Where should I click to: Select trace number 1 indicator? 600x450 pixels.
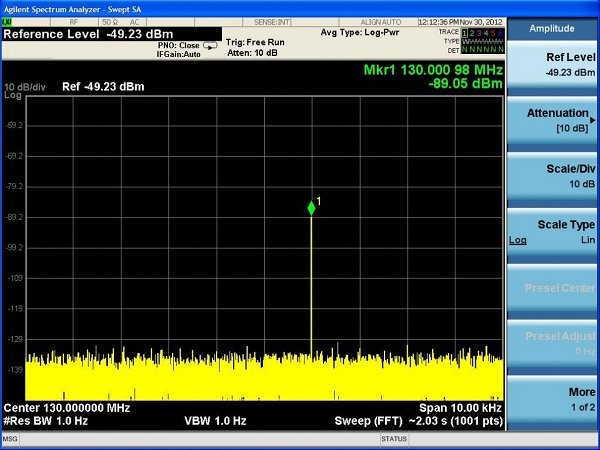tap(465, 33)
